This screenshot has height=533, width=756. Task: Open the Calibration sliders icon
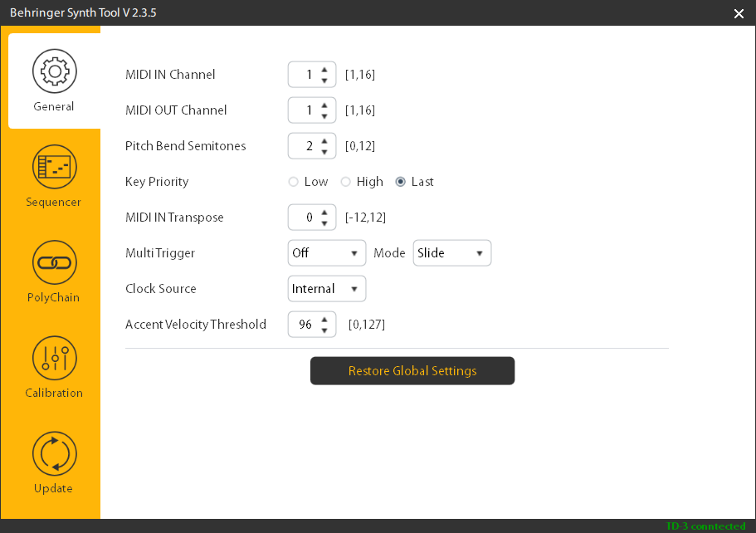(x=54, y=358)
